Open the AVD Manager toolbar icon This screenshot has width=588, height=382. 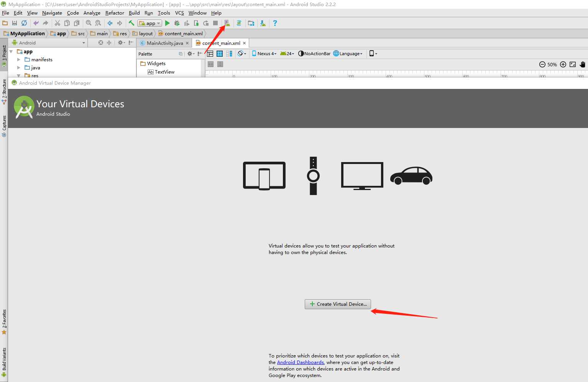coord(227,23)
